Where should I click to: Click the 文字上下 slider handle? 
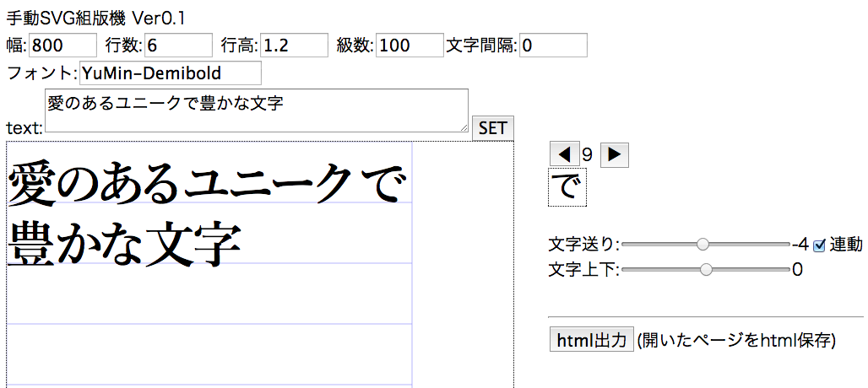click(x=707, y=270)
